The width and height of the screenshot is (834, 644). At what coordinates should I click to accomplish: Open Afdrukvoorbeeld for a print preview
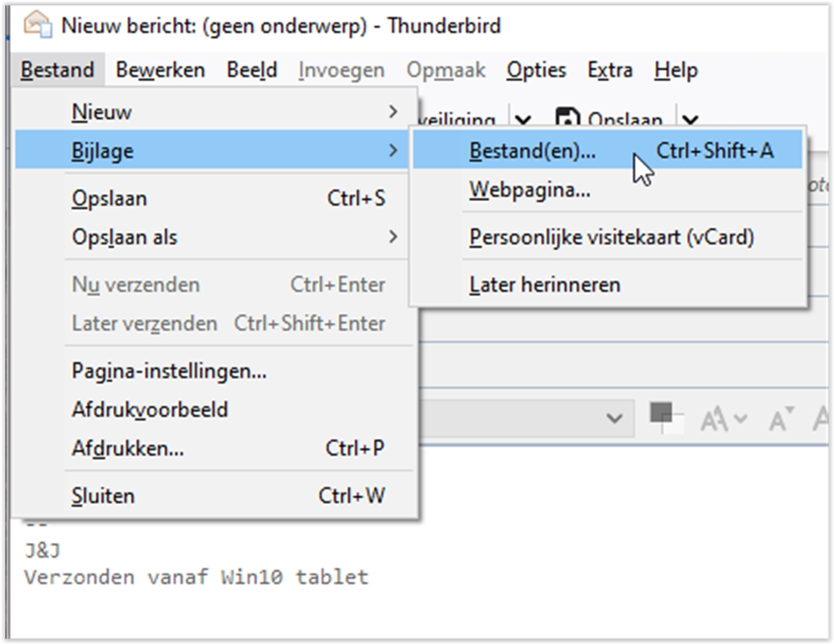(150, 409)
